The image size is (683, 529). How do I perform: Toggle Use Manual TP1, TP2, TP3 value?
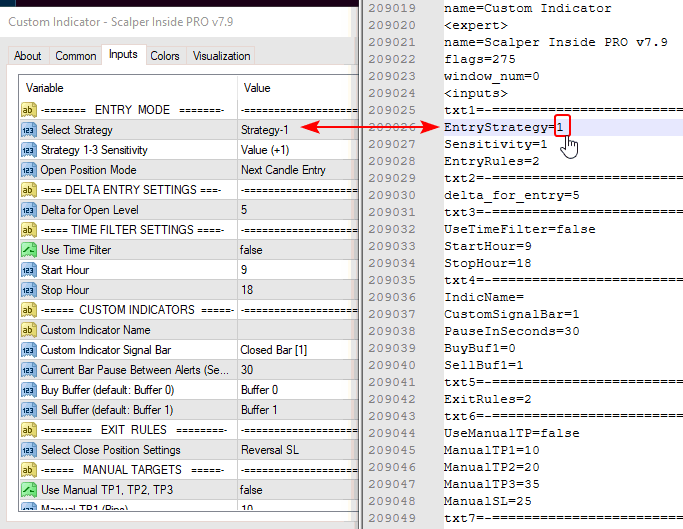coord(298,490)
